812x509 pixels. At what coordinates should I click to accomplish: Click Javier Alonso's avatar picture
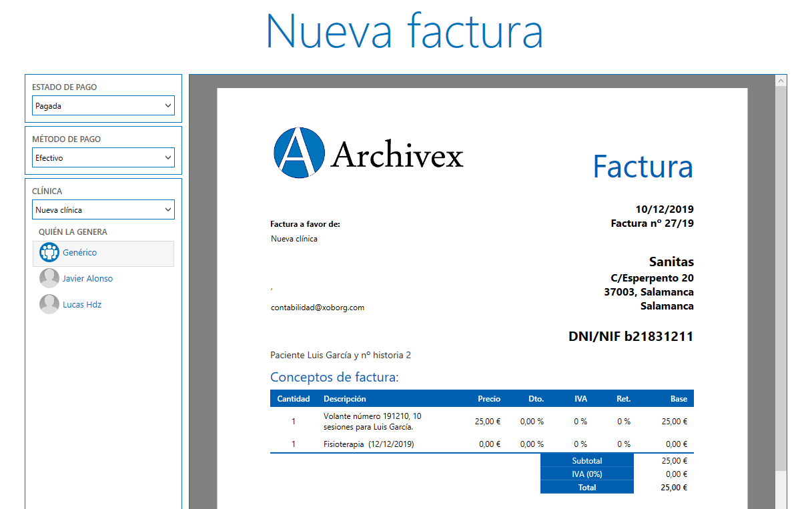point(49,278)
